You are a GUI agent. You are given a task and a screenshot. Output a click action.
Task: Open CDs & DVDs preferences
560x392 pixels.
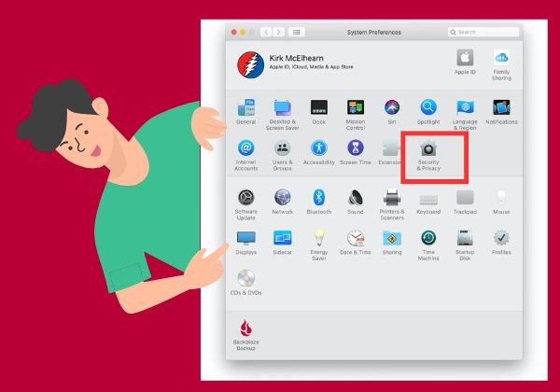coord(246,283)
